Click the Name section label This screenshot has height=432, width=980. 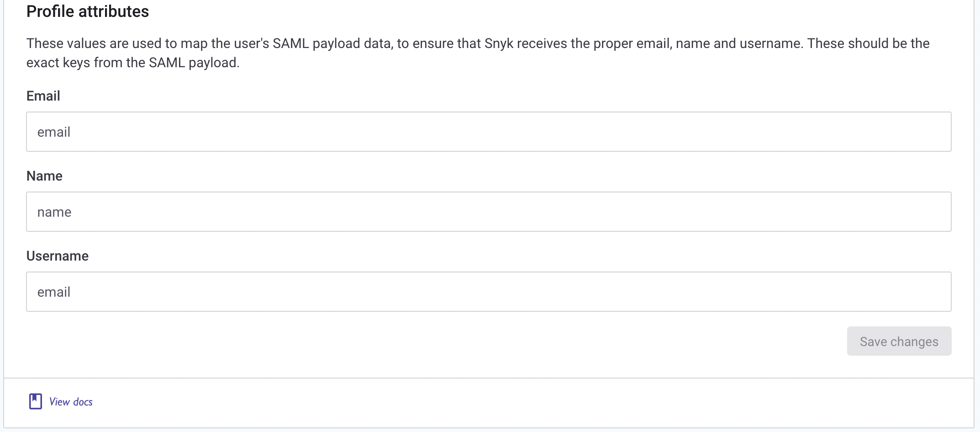pyautogui.click(x=44, y=176)
